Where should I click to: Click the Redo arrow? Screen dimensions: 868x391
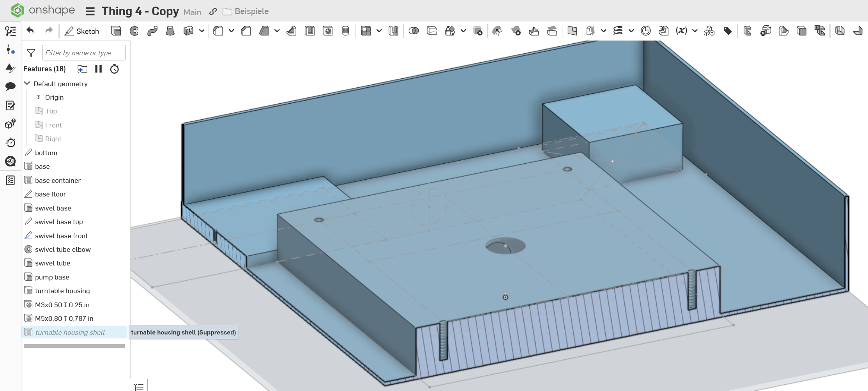[x=49, y=31]
